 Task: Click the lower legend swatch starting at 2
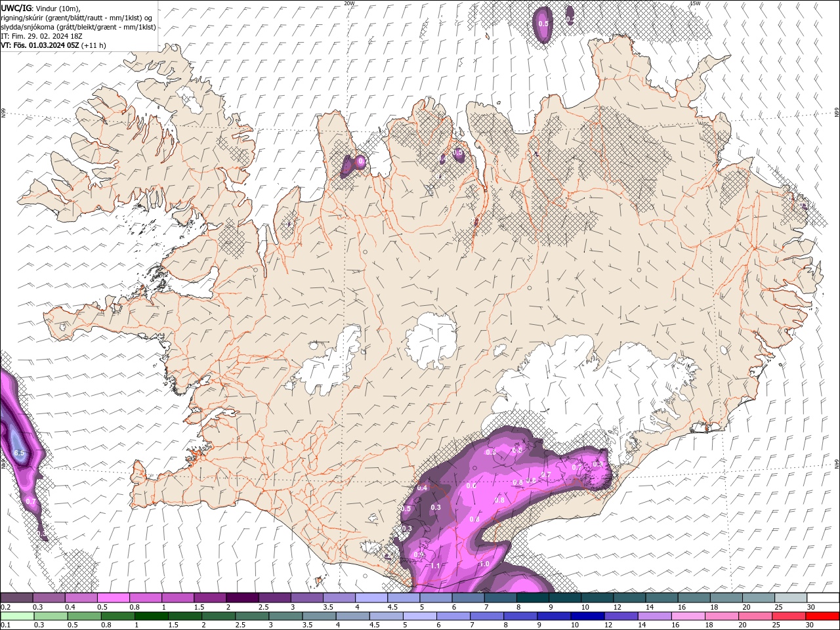[219, 616]
